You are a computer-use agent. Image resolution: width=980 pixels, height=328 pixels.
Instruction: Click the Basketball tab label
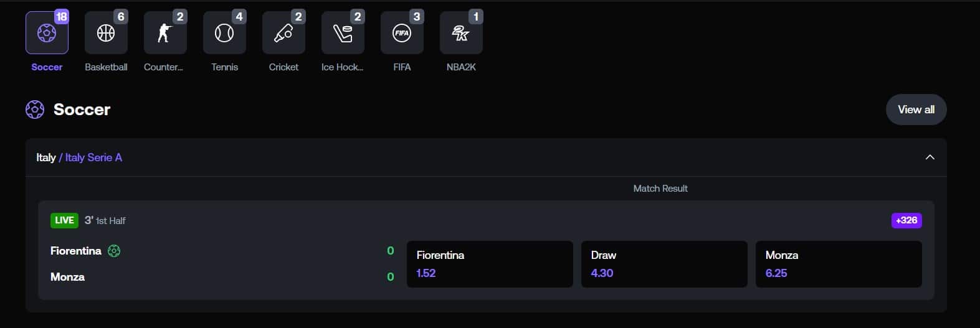tap(106, 67)
